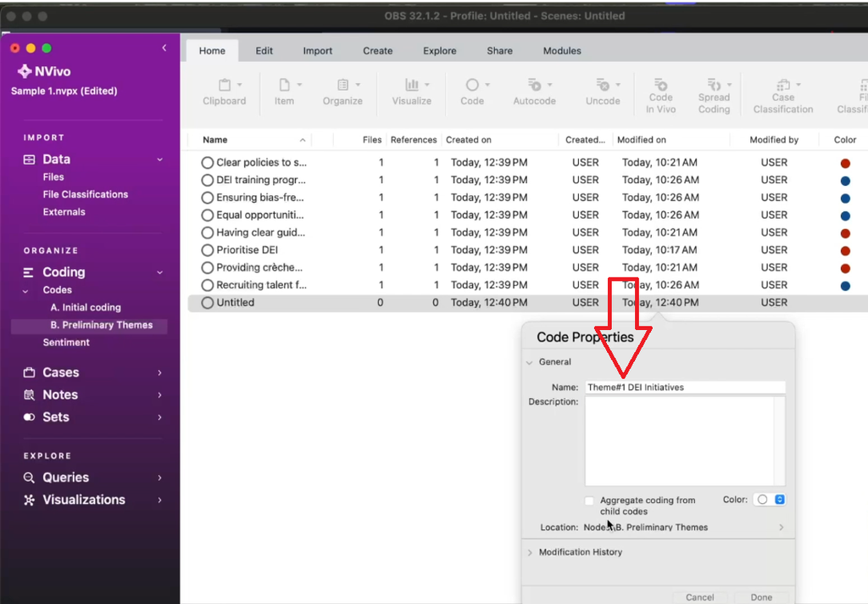Select the Uncode tool
The image size is (868, 604).
point(603,92)
